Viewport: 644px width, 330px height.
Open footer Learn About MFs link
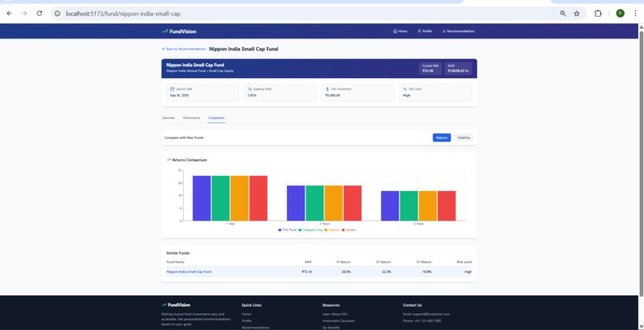[335, 314]
